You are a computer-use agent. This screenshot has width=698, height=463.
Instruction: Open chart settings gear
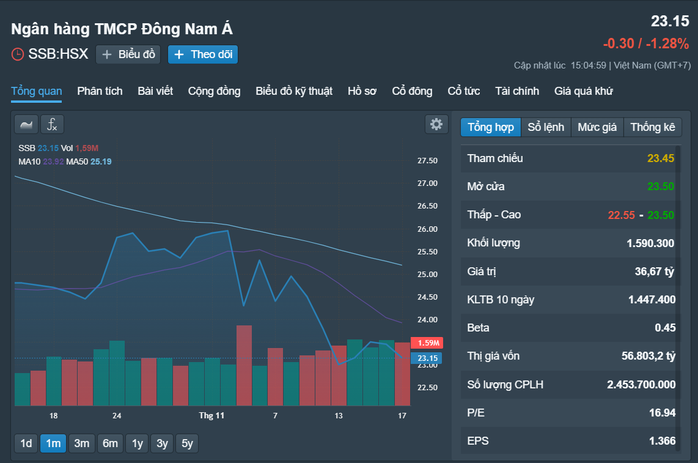[436, 124]
